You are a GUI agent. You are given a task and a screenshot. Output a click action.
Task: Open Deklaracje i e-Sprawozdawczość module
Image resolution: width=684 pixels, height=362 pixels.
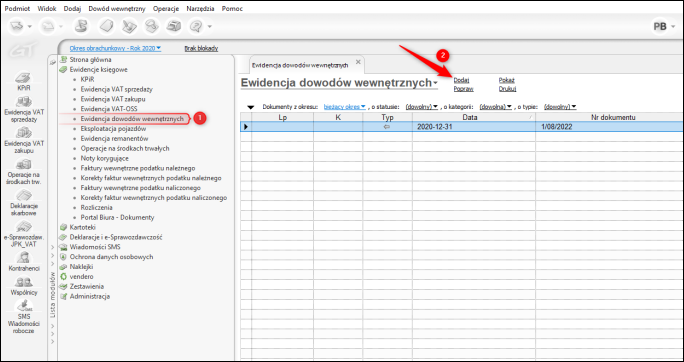116,237
